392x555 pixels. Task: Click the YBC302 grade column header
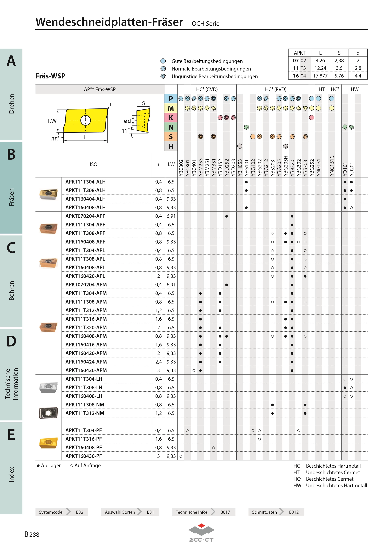pyautogui.click(x=181, y=168)
